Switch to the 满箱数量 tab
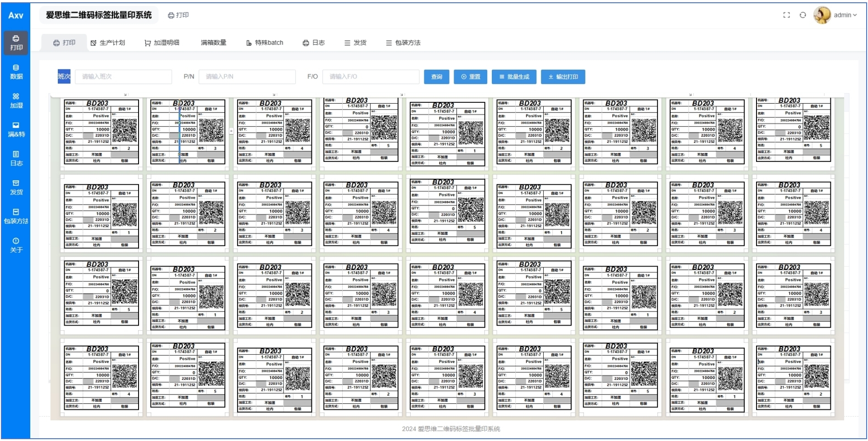868x441 pixels. click(x=213, y=43)
